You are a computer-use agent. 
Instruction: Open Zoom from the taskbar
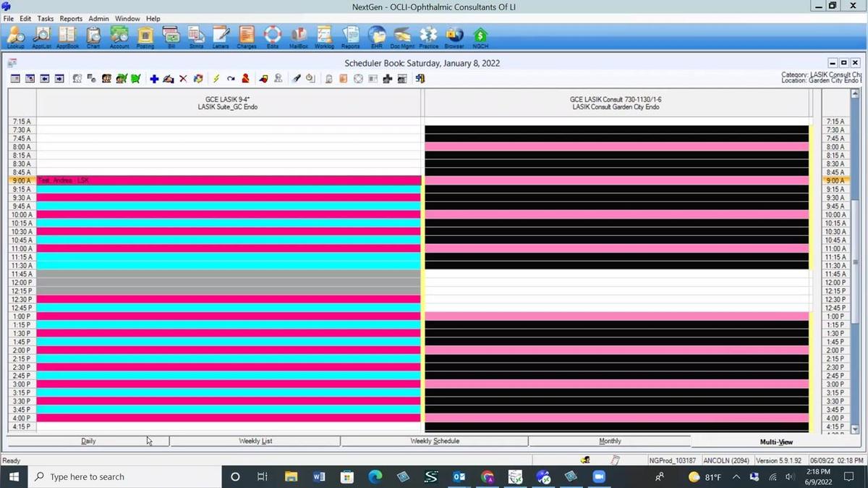[x=599, y=477]
